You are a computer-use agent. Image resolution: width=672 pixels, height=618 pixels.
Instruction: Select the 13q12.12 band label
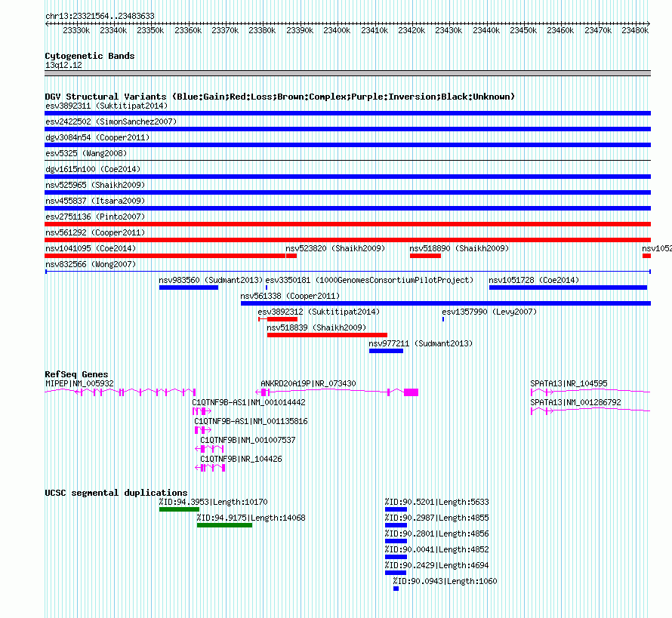[63, 65]
